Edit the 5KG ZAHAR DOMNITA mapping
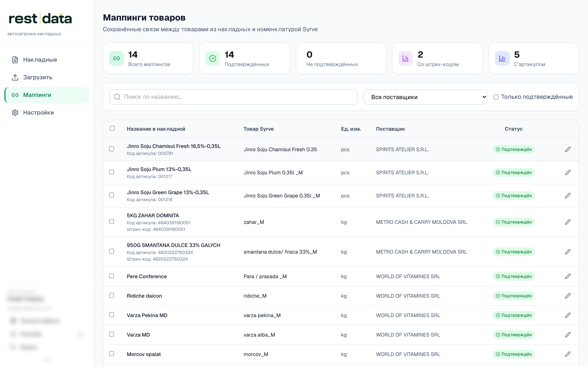 tap(568, 222)
